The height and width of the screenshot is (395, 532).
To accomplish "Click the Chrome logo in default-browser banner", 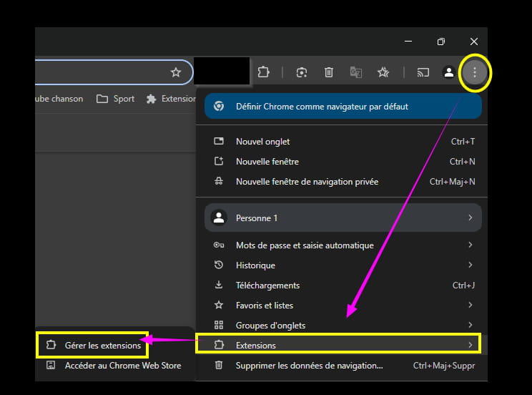I will coord(219,107).
